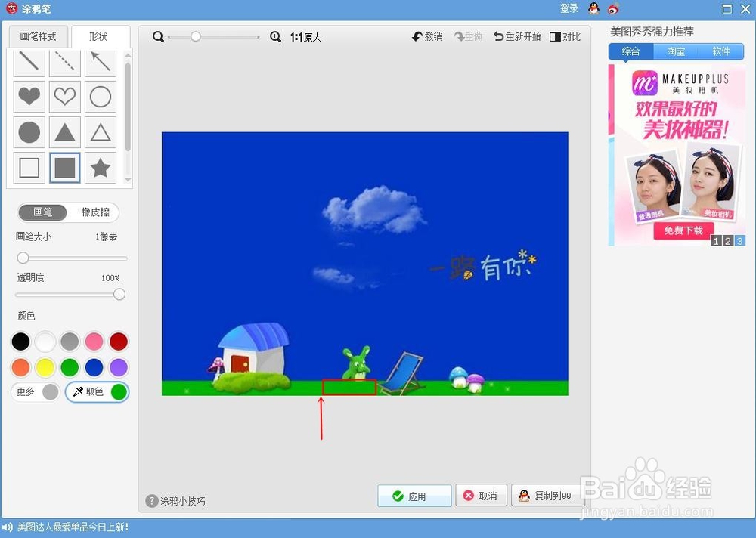This screenshot has width=756, height=538.
Task: Click the brush size slider handle
Action: click(x=23, y=258)
